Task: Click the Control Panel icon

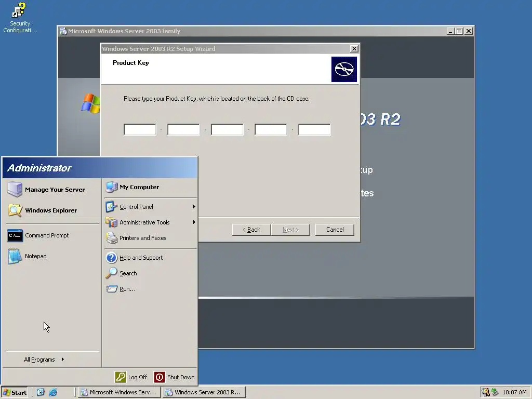Action: click(x=111, y=207)
